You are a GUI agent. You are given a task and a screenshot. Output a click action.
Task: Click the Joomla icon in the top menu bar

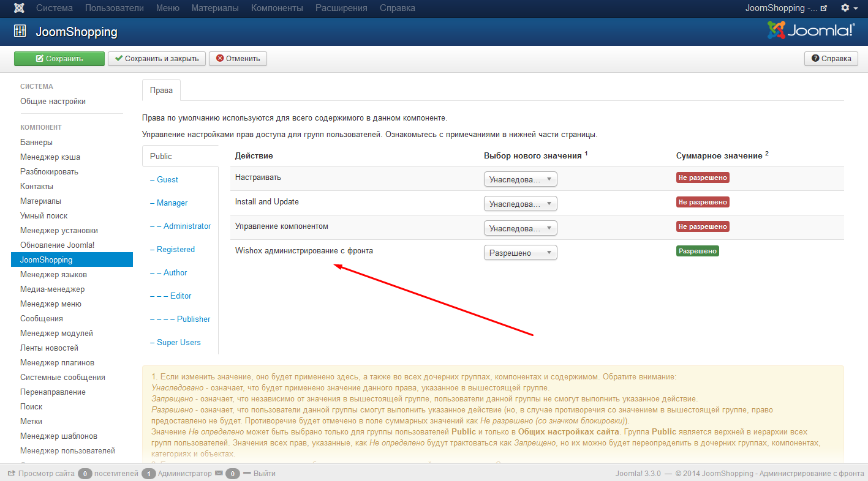click(x=20, y=9)
